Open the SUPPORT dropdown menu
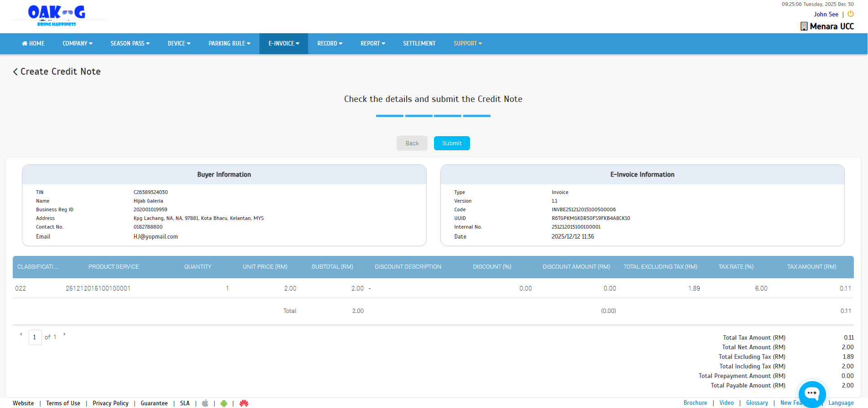Screen dimensions: 868x408 467,44
